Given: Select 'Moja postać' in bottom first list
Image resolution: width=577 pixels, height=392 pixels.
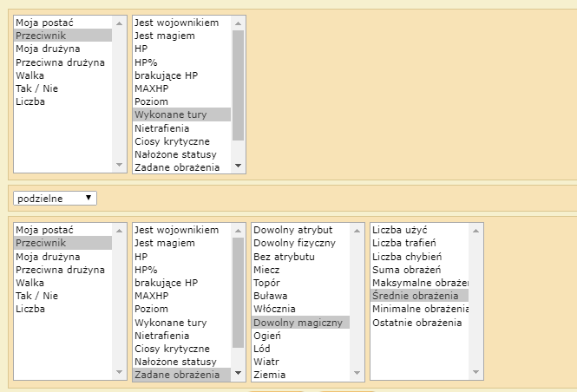Looking at the screenshot, I should pos(63,230).
